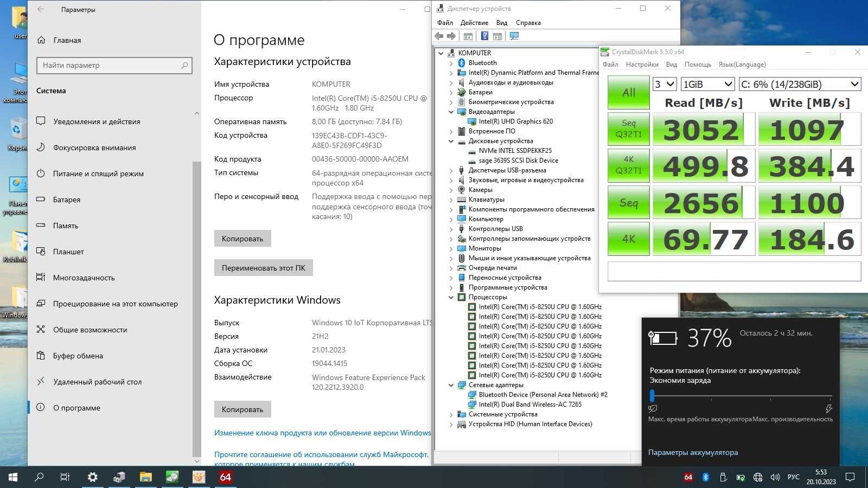Select NVMe INTEL SSDPEKKF25 disk device
868x488 pixels.
(x=515, y=151)
